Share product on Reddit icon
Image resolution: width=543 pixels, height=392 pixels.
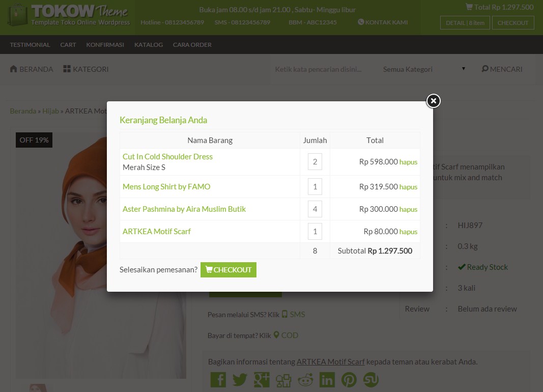pyautogui.click(x=305, y=380)
